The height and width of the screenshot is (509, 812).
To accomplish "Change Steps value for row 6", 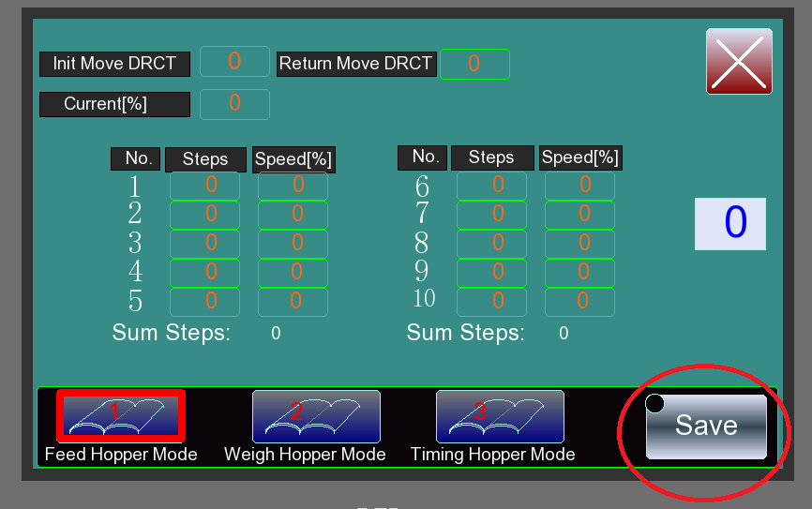I will [491, 186].
